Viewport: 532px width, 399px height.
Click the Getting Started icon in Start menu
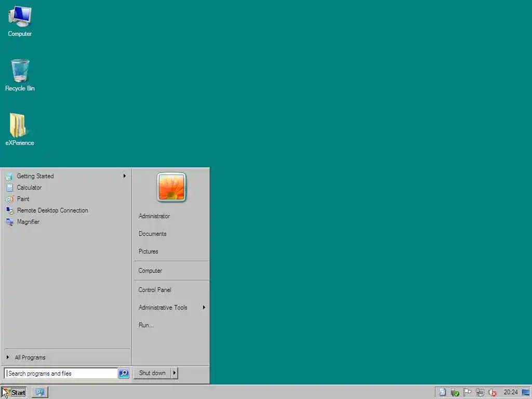9,177
